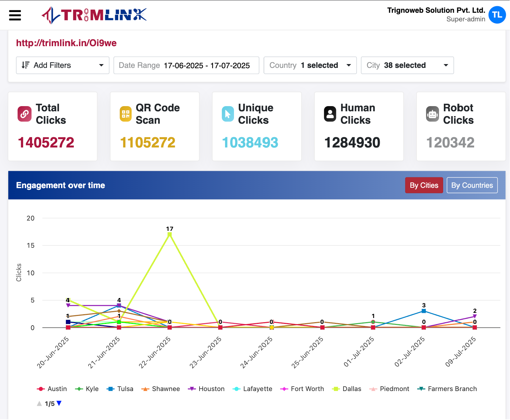Click the robot icon on Robot Clicks card

pos(433,114)
